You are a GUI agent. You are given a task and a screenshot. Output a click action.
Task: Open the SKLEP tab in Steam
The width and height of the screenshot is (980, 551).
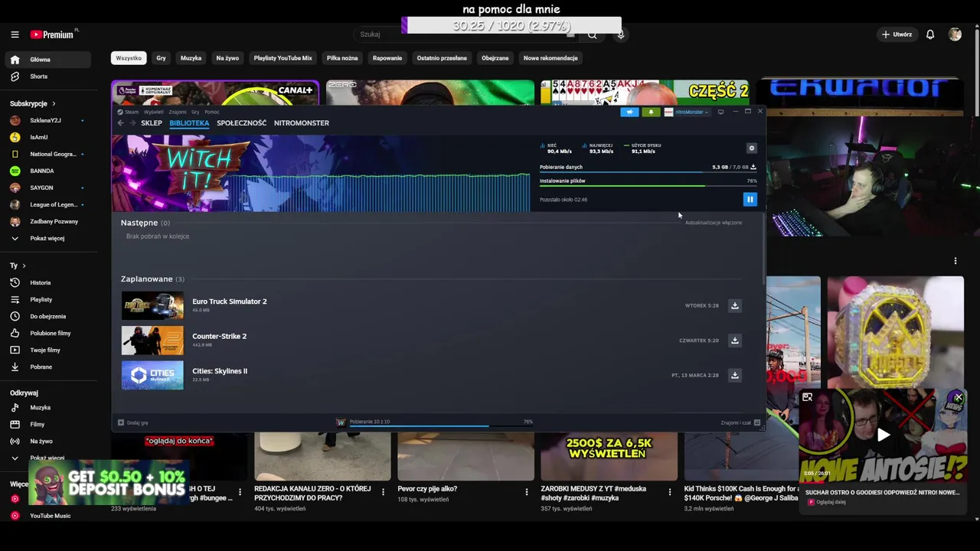point(152,122)
